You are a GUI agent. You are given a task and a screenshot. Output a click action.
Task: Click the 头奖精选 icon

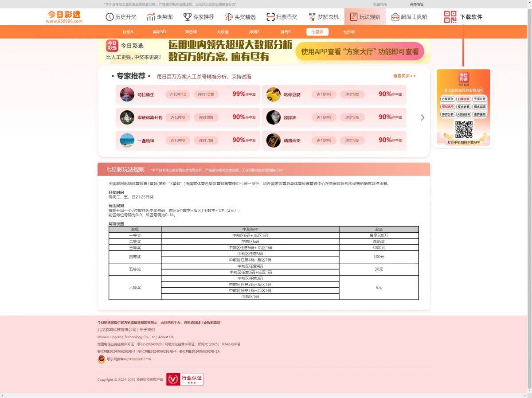[x=229, y=17]
